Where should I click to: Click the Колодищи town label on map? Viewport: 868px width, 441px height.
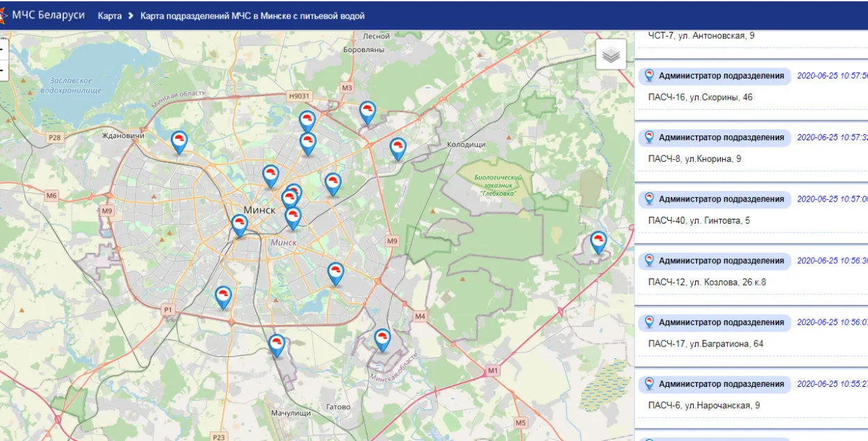(465, 144)
